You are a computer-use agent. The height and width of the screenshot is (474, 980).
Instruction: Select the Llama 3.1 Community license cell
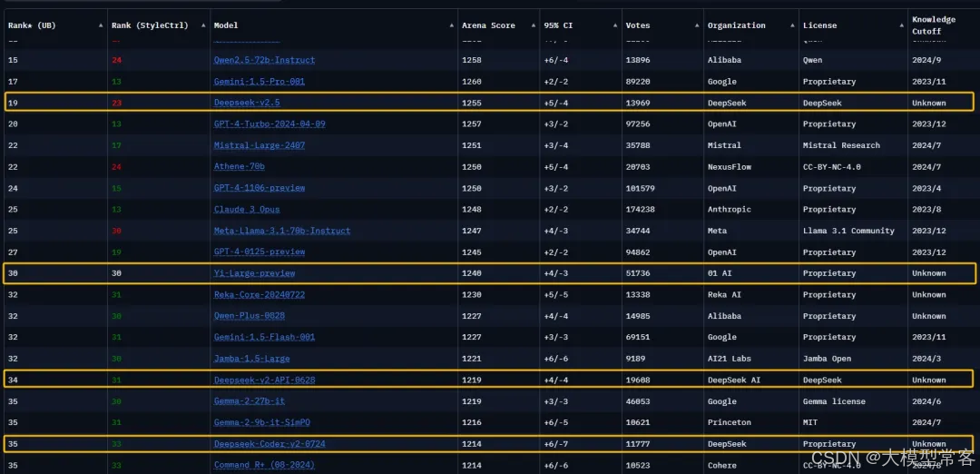pyautogui.click(x=848, y=231)
